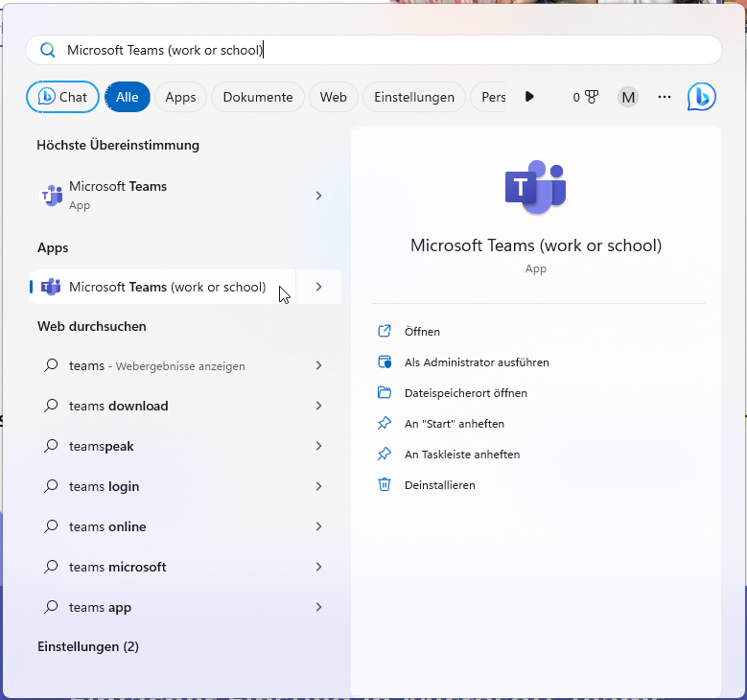747x700 pixels.
Task: Click the Bing Chat icon button
Action: click(x=63, y=97)
